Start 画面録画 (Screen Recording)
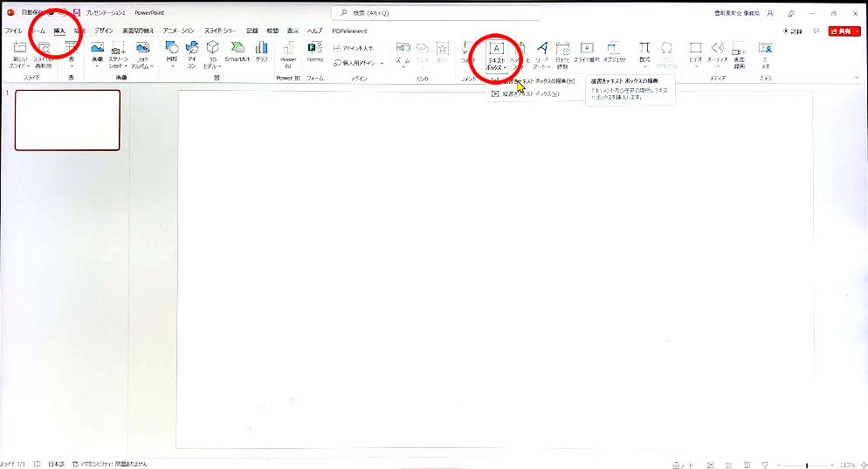 tap(739, 55)
